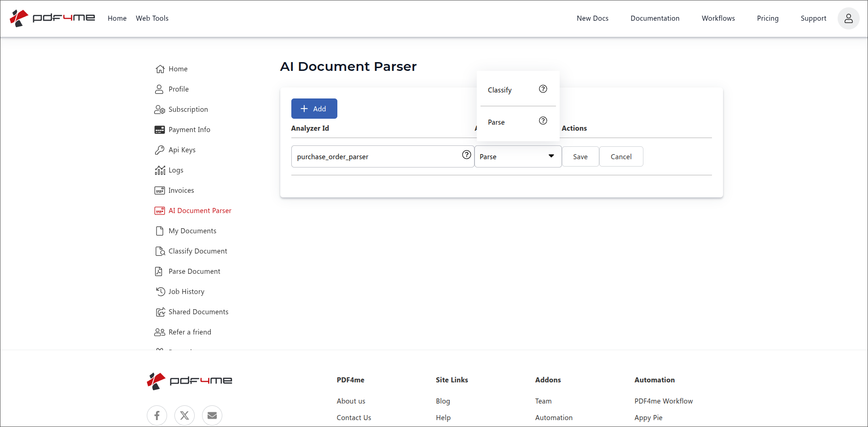868x427 pixels.
Task: Click the Invoices icon in sidebar
Action: coord(160,190)
